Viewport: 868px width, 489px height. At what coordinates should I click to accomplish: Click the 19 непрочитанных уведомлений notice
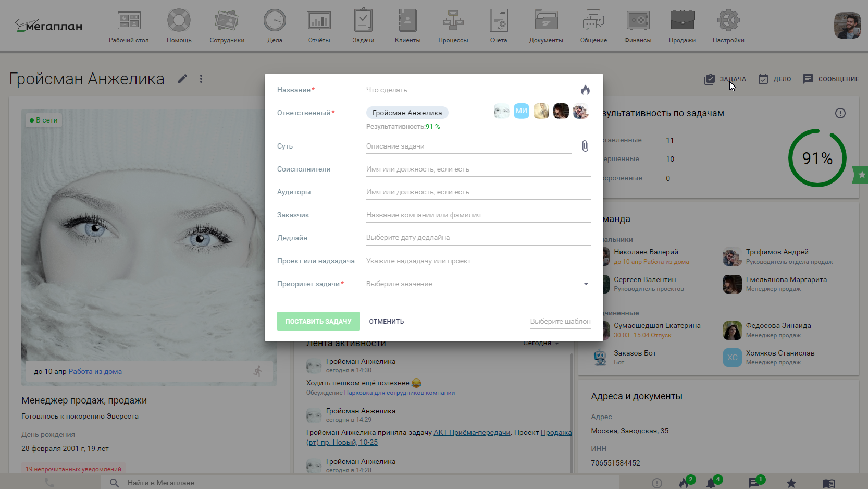(73, 469)
